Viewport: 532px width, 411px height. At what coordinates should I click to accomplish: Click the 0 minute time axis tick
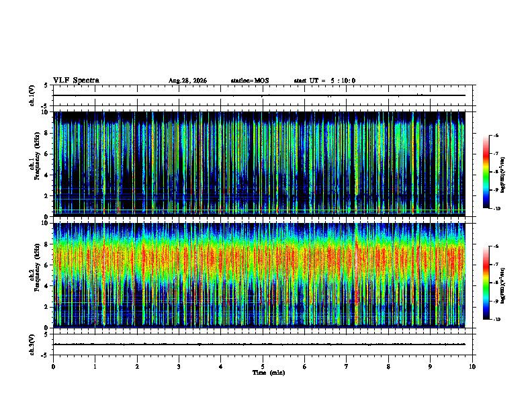click(x=53, y=367)
